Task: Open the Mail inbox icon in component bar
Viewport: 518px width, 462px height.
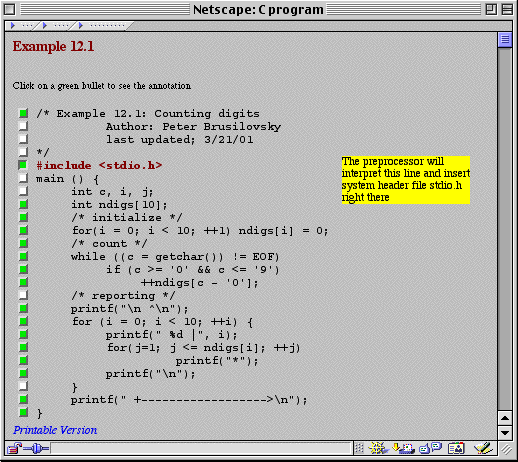Action: point(403,448)
